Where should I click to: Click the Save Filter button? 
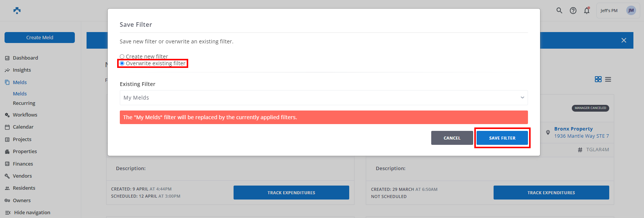502,138
